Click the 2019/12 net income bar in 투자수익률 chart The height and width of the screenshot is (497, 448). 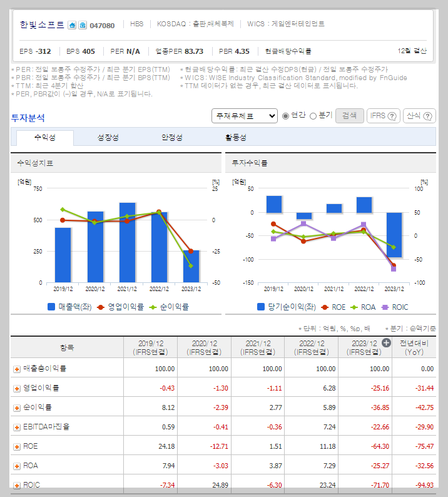pyautogui.click(x=274, y=204)
